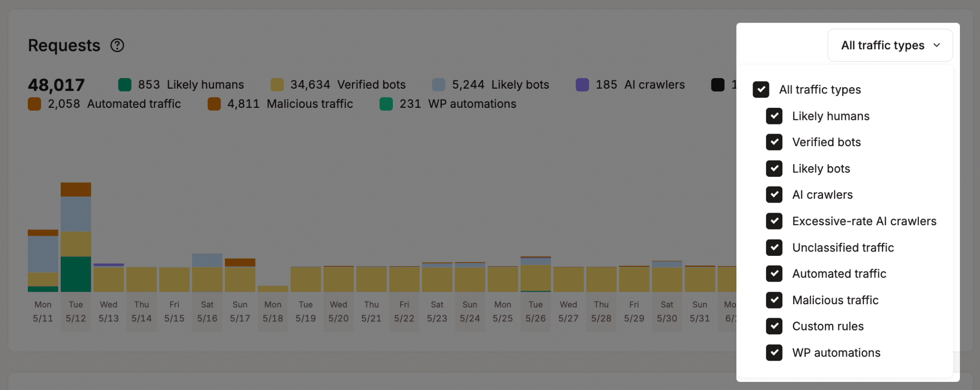
Task: Uncheck the Excessive-rate AI crawlers checkbox
Action: (x=774, y=221)
